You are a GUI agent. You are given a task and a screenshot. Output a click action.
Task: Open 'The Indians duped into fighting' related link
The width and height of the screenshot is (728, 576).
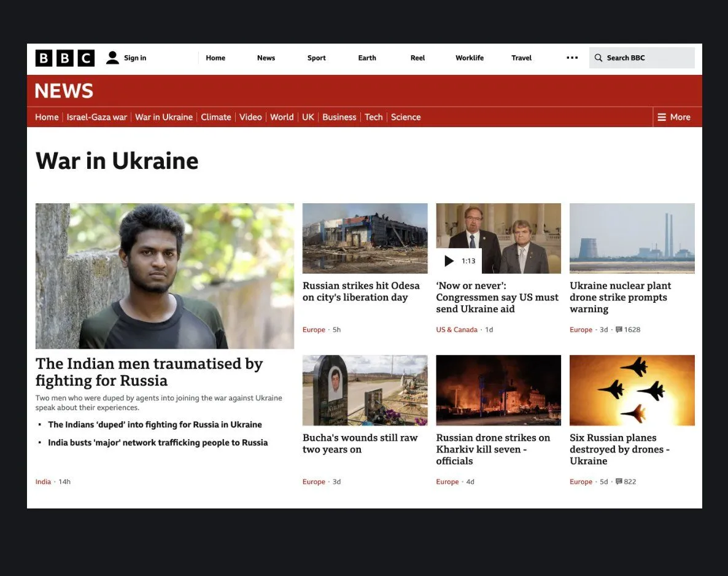[x=155, y=424]
